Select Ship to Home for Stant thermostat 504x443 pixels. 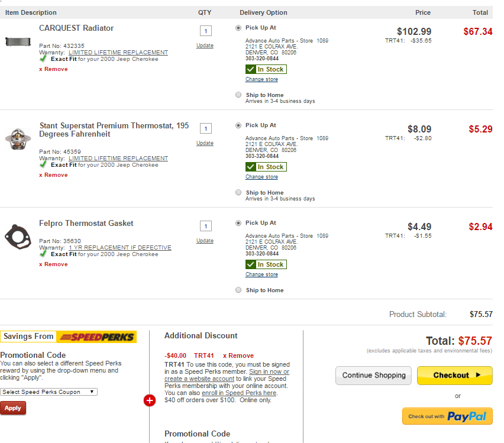coord(238,192)
